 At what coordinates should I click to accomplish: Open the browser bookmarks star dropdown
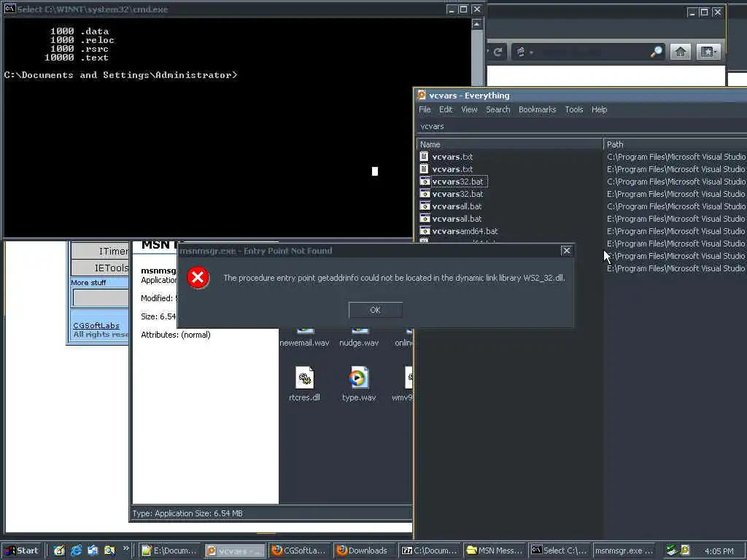point(708,52)
